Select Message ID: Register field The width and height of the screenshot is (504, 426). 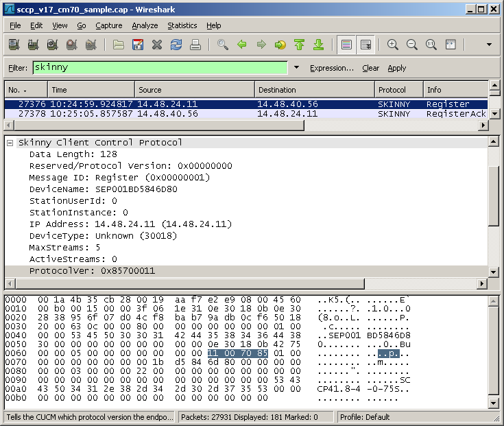tap(119, 178)
